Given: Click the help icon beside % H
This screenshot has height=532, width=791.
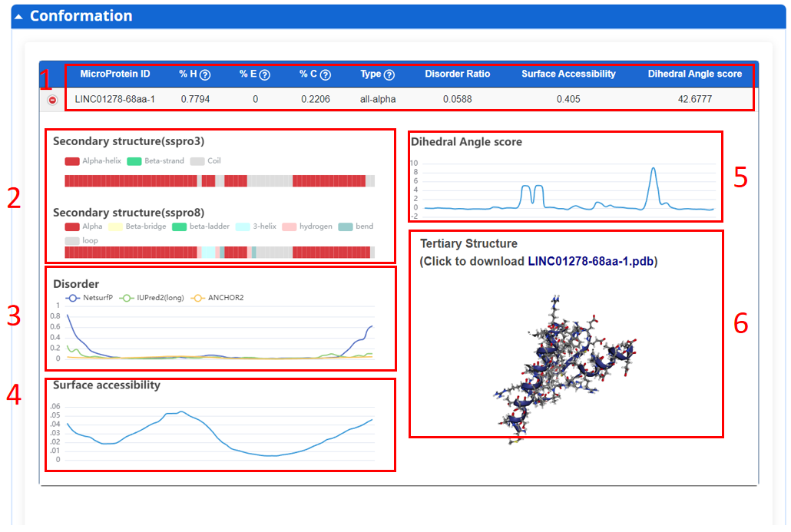Looking at the screenshot, I should pyautogui.click(x=205, y=75).
